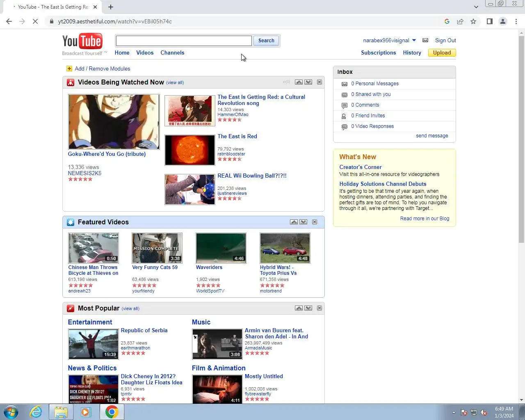Expand the narabex956visignal account dropdown
Viewport: 525px width, 420px height.
(x=414, y=40)
